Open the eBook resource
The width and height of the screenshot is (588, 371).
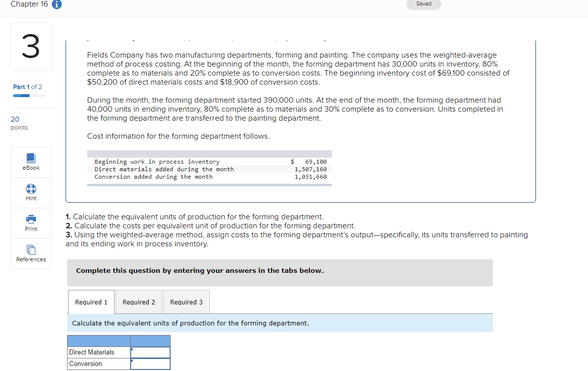(x=31, y=162)
